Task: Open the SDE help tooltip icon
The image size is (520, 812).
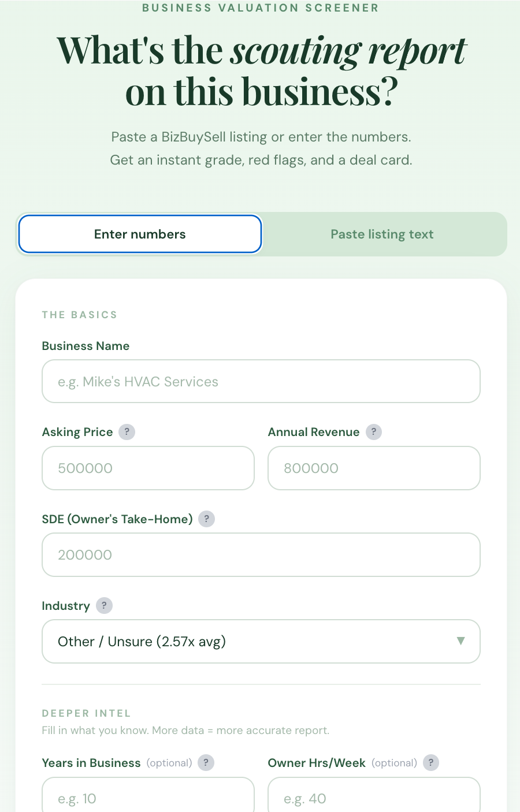Action: tap(206, 519)
